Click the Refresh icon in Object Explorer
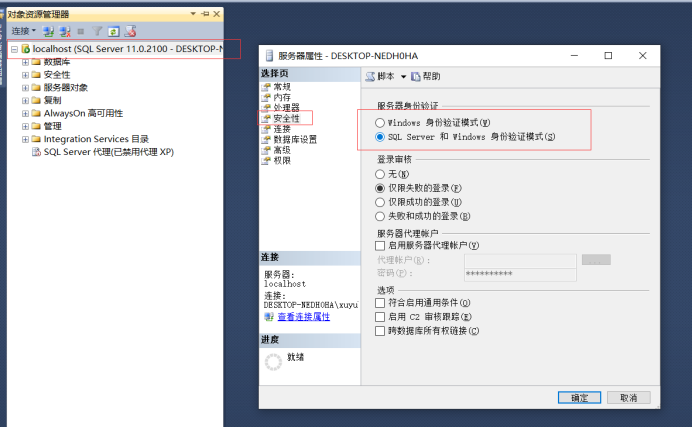This screenshot has height=428, width=692. coord(113,31)
